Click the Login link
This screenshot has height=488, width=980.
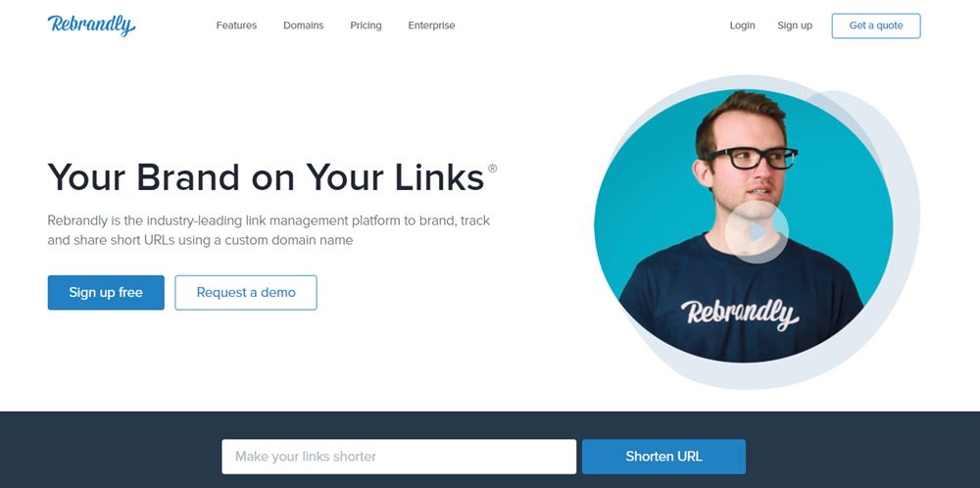tap(742, 25)
